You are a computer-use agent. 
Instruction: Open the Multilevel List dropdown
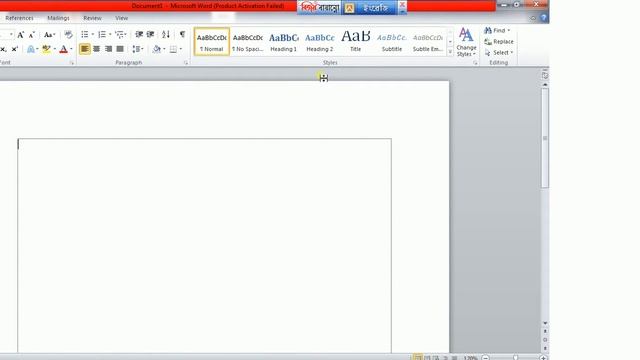(x=121, y=35)
